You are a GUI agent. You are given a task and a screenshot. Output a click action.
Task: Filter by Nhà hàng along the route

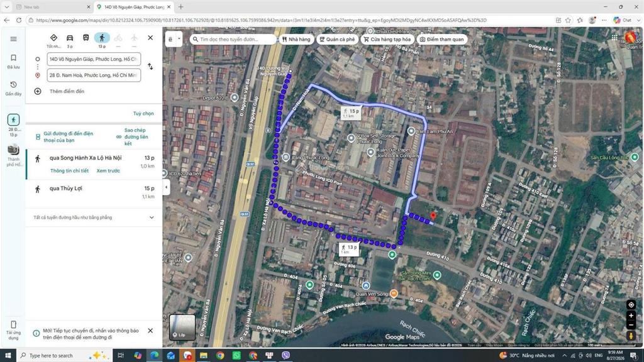(296, 40)
